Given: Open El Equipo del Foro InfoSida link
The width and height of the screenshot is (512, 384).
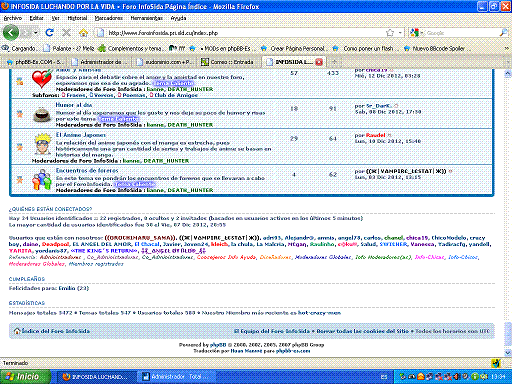Looking at the screenshot, I should coord(272,331).
